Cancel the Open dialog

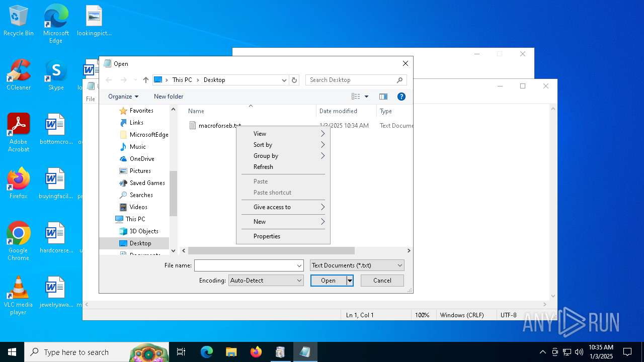(382, 281)
